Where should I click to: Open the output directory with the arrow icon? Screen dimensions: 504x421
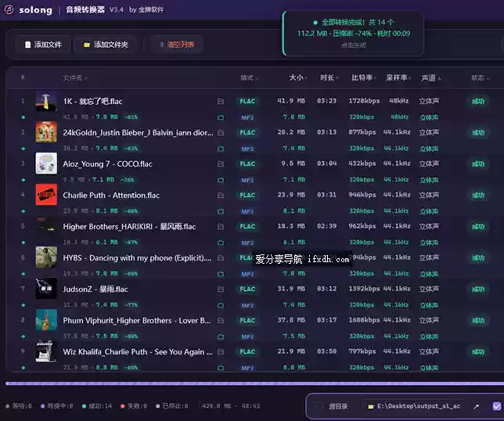[476, 407]
